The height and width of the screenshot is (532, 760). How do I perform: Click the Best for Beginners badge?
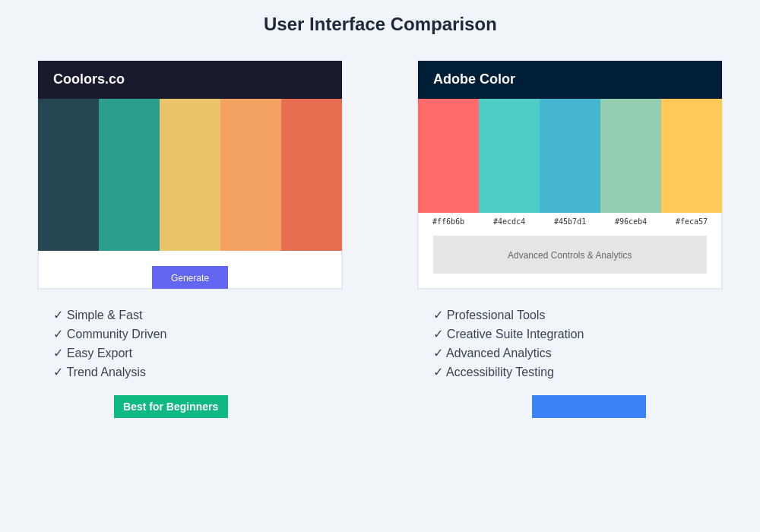coord(171,407)
